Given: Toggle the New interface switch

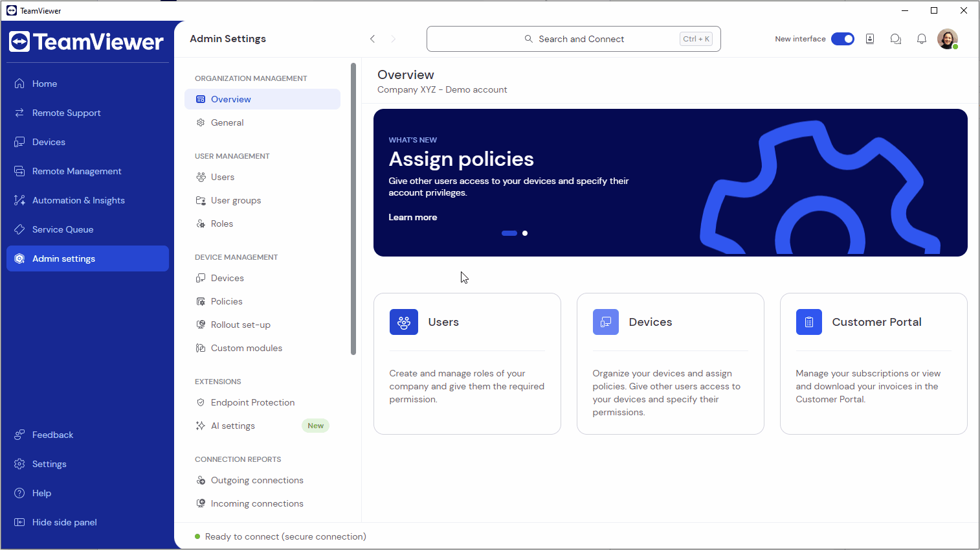Looking at the screenshot, I should click(843, 39).
